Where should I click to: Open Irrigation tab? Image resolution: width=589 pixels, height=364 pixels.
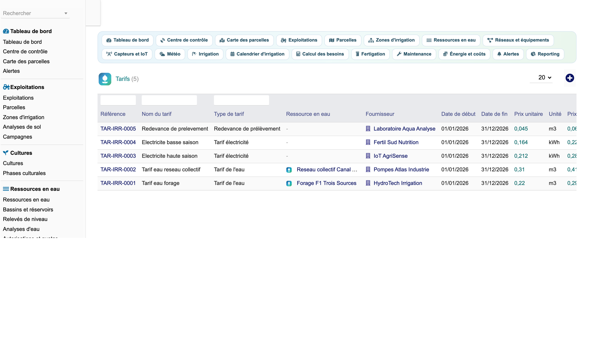[205, 54]
